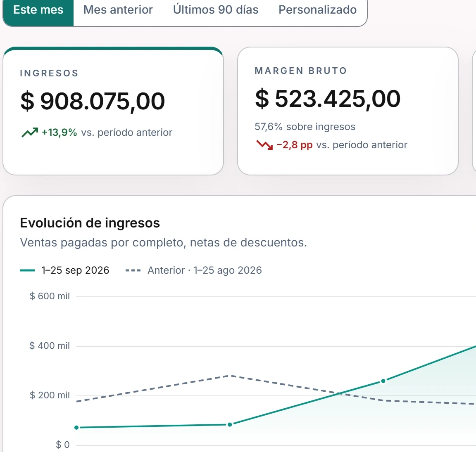Toggle the "1–25 sep 2026" legend series

pyautogui.click(x=64, y=270)
